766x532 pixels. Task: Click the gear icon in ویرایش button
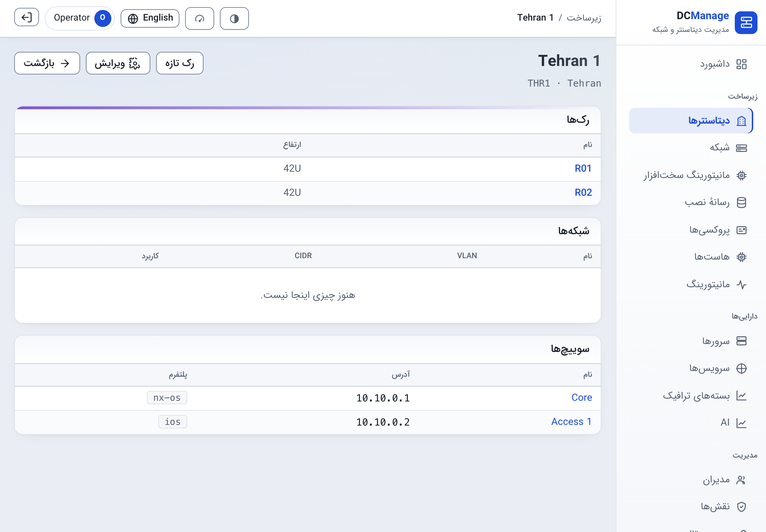click(x=134, y=63)
